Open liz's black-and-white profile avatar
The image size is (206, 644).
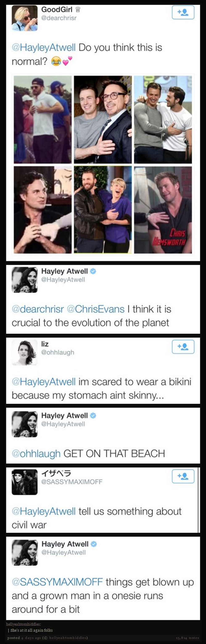25,353
